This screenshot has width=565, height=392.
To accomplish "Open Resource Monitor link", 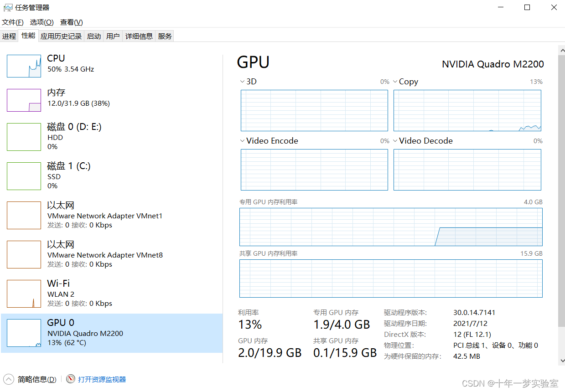I will tap(102, 379).
